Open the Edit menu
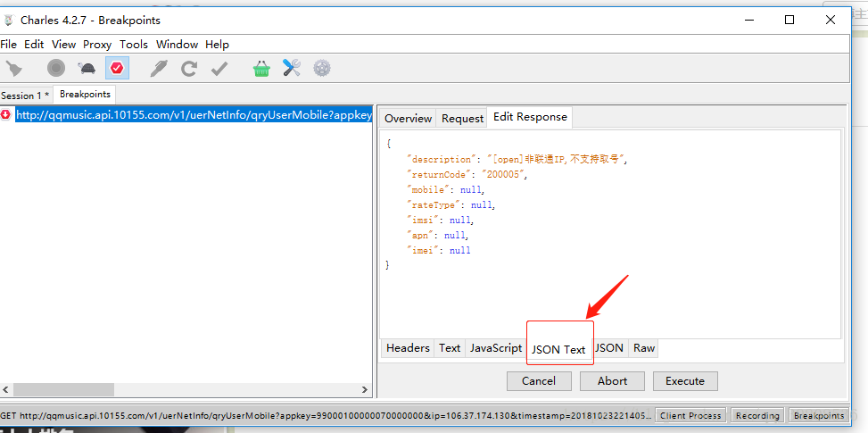Screen dimensions: 868x433 (x=34, y=45)
